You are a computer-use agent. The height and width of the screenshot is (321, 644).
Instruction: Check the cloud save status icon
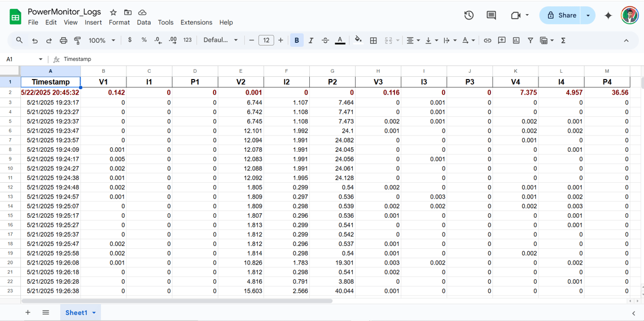[142, 12]
